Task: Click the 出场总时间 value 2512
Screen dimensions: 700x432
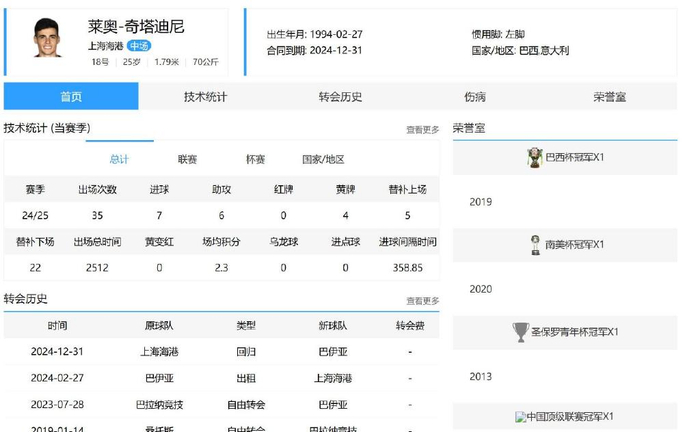Action: tap(97, 268)
